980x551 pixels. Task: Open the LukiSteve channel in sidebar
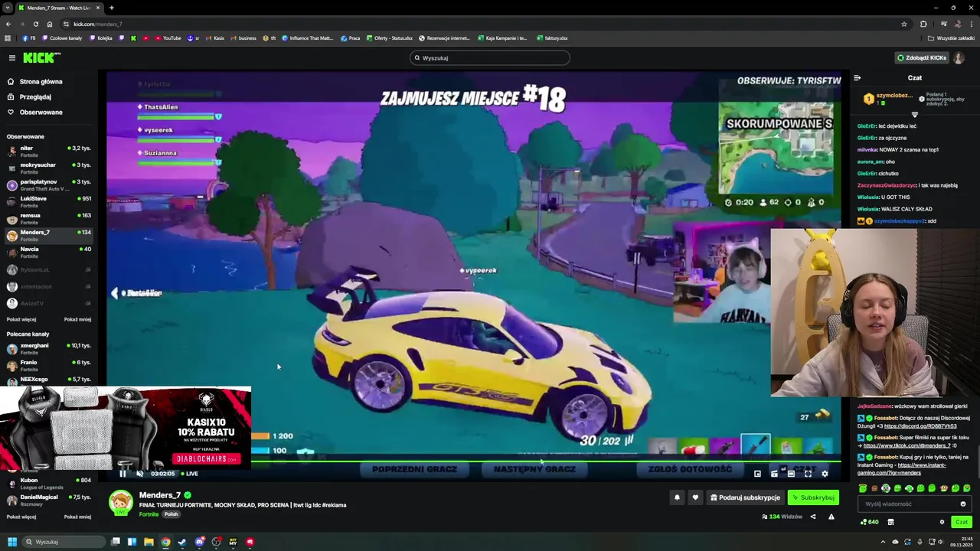coord(49,201)
